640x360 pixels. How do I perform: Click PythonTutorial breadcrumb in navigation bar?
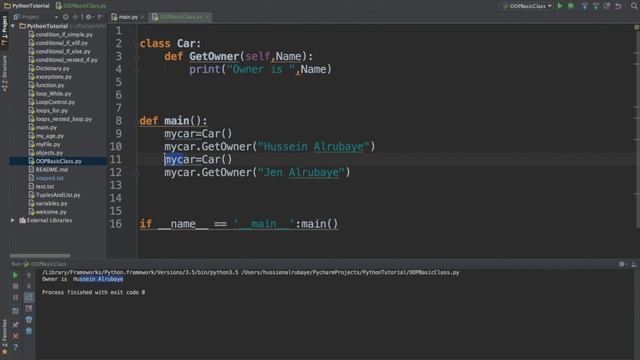point(27,6)
